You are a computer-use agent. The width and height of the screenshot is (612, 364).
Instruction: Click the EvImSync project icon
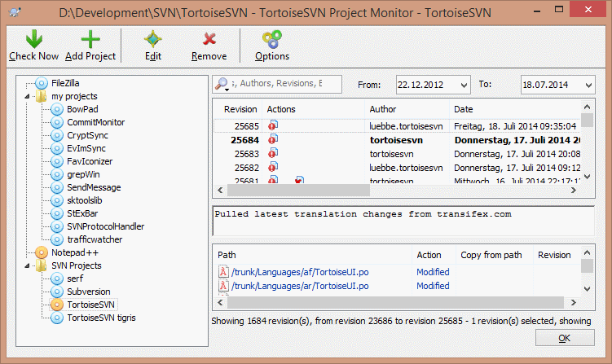click(57, 148)
